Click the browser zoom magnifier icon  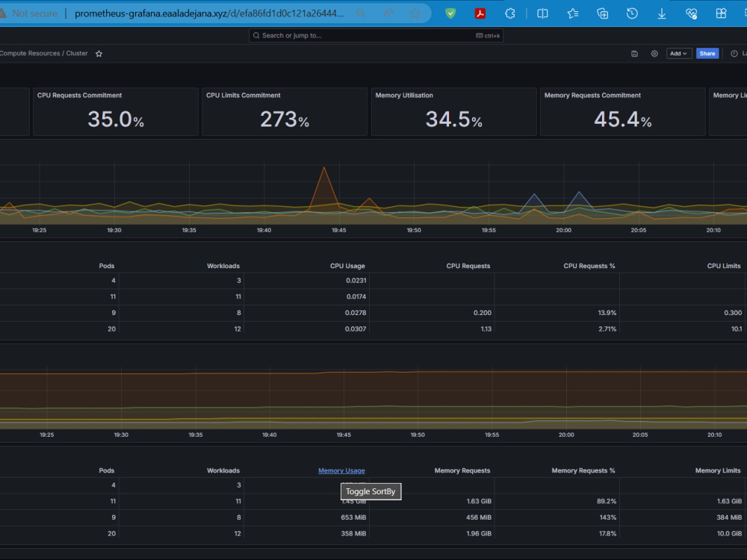pyautogui.click(x=361, y=13)
